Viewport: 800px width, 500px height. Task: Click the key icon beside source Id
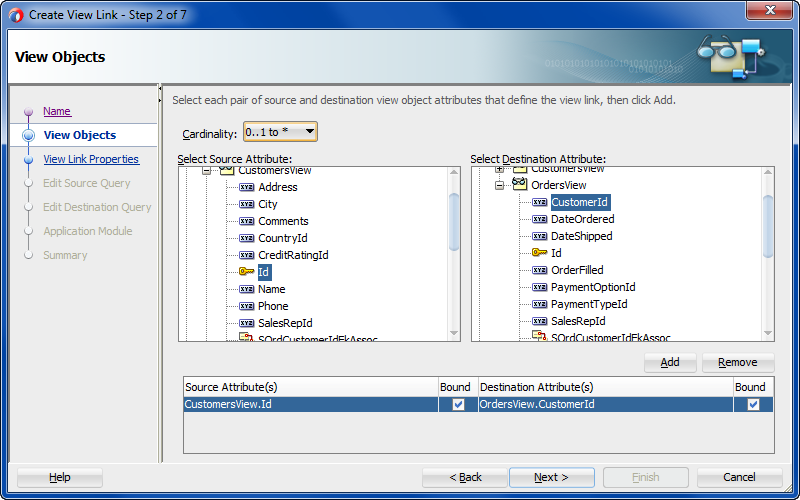[x=246, y=272]
